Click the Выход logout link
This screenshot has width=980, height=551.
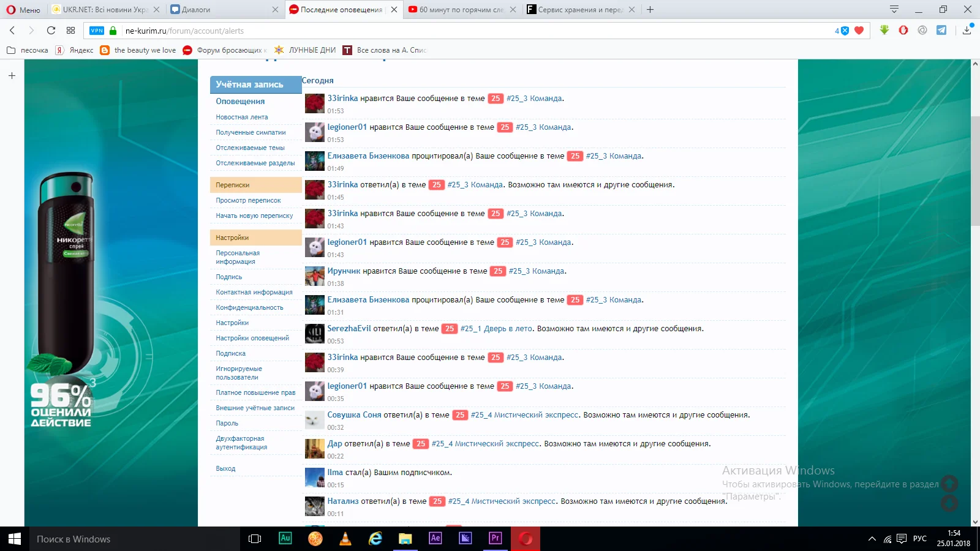pyautogui.click(x=225, y=468)
